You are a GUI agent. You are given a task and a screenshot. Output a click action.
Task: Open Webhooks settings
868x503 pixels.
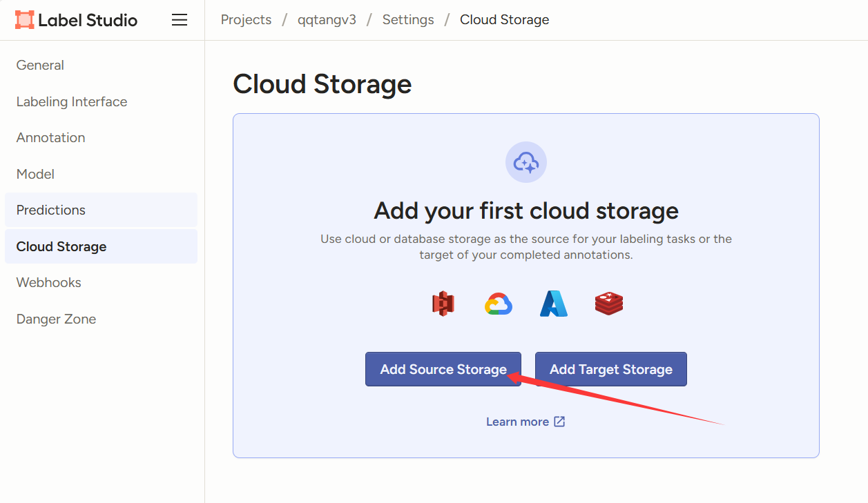click(49, 283)
